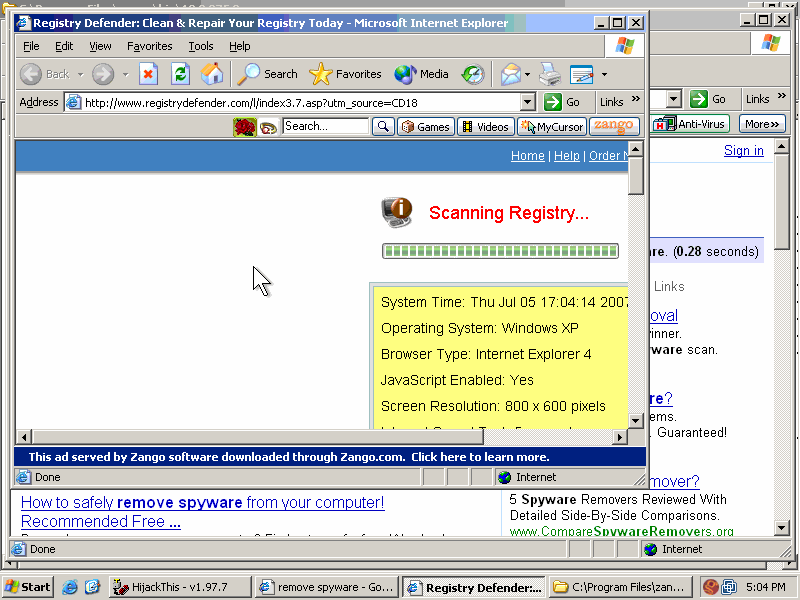Switch to HijackThis v1.97.7 taskbar button

[x=180, y=587]
